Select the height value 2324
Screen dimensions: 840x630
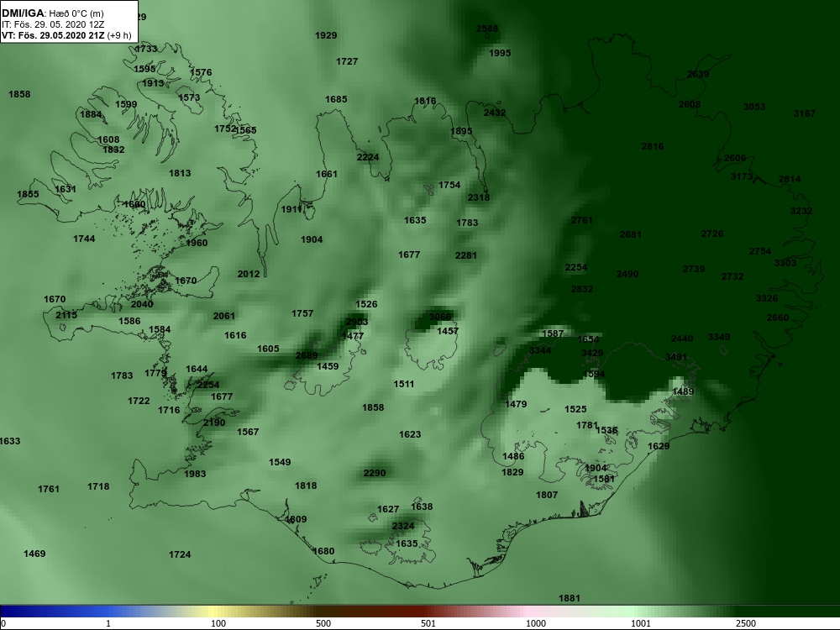point(403,526)
